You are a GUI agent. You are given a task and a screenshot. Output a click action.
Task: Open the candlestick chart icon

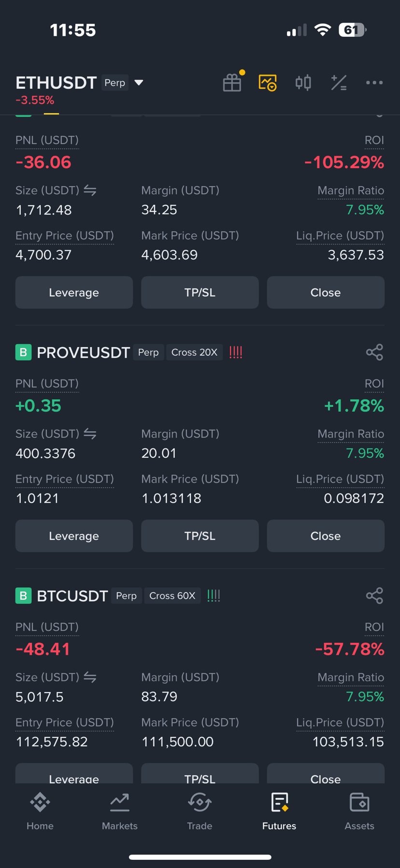[x=303, y=83]
